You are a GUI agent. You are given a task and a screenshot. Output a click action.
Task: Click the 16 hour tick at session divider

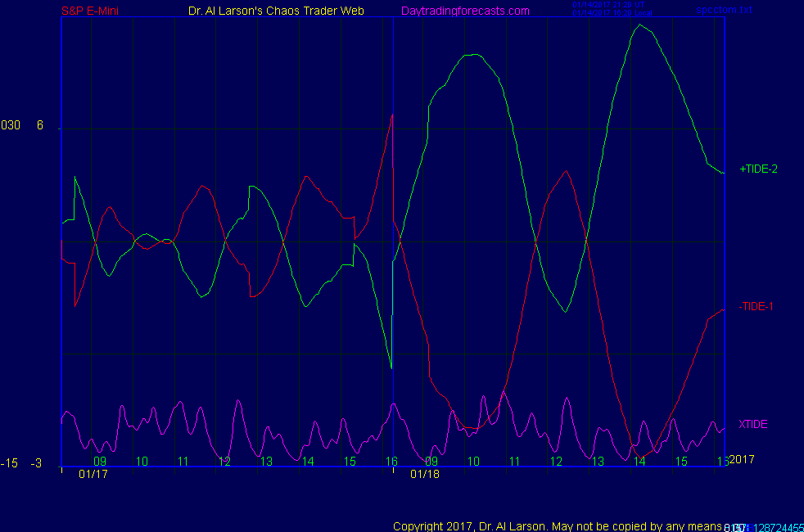pyautogui.click(x=391, y=462)
